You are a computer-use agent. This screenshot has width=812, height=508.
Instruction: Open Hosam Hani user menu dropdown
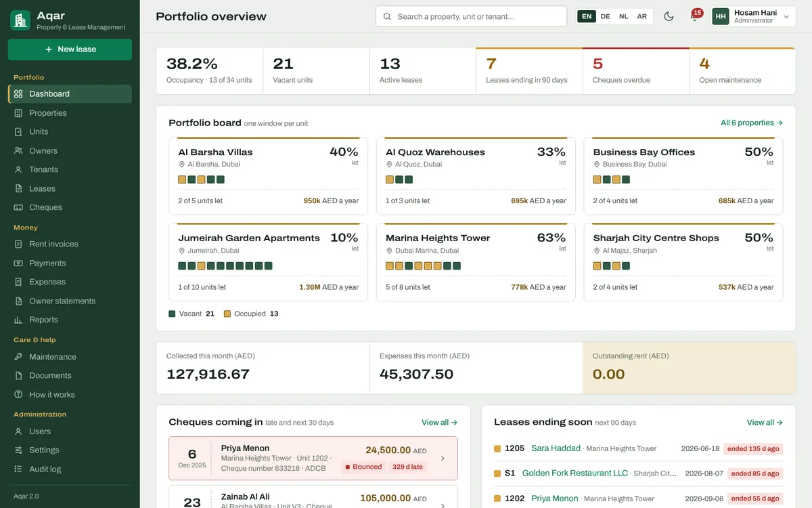pos(753,16)
